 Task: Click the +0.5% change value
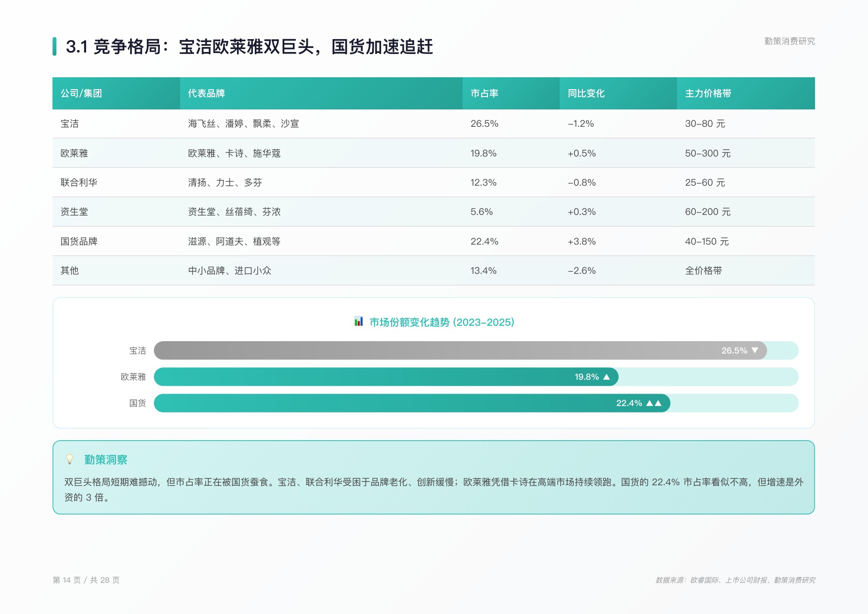coord(582,153)
